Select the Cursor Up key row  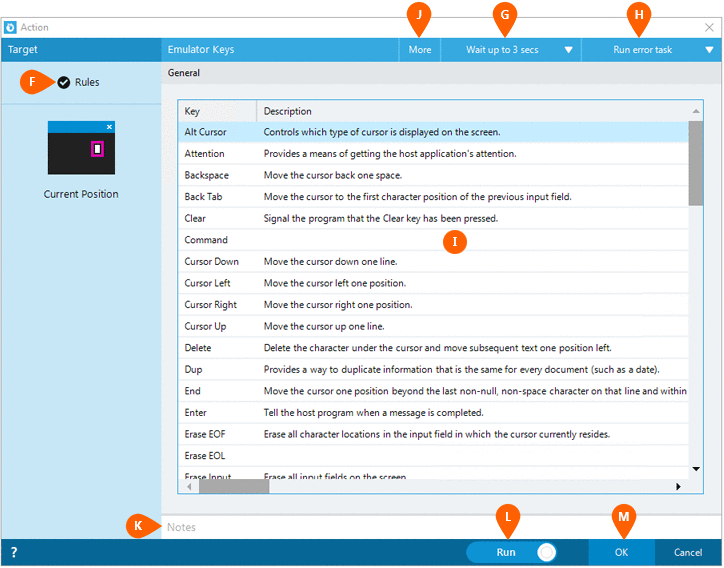coord(434,327)
